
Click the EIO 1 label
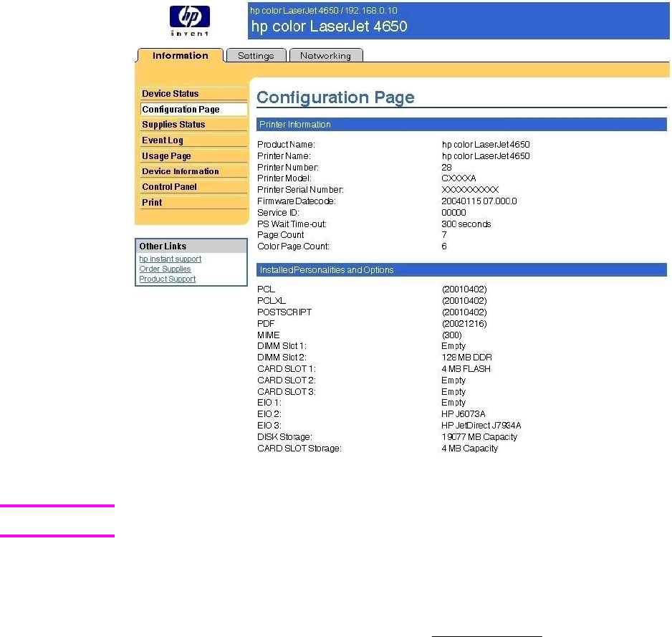269,402
